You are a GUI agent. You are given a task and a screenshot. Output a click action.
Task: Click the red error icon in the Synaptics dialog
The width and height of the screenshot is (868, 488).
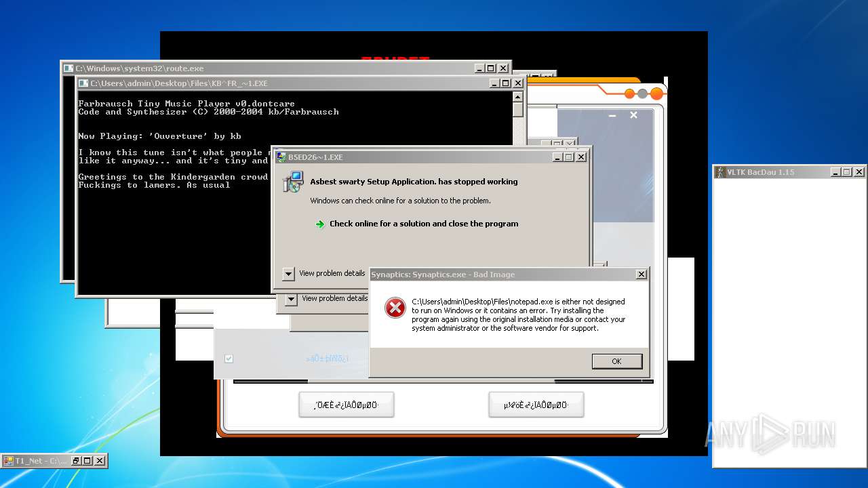[x=395, y=308]
